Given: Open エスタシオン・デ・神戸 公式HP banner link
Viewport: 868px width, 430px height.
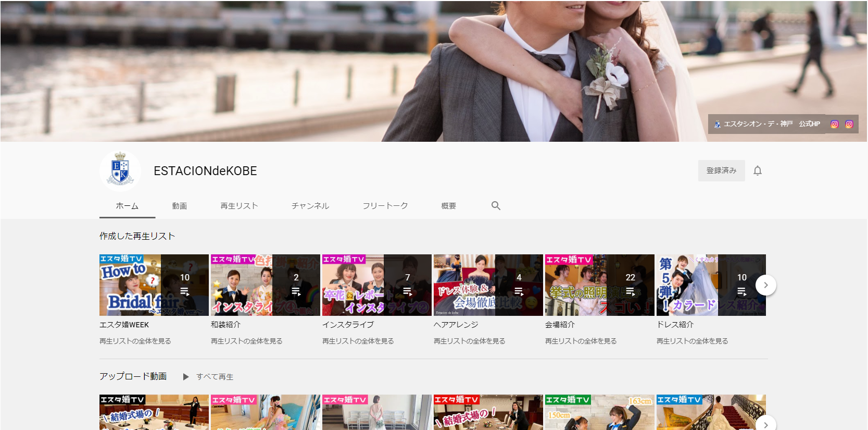Looking at the screenshot, I should tap(767, 124).
